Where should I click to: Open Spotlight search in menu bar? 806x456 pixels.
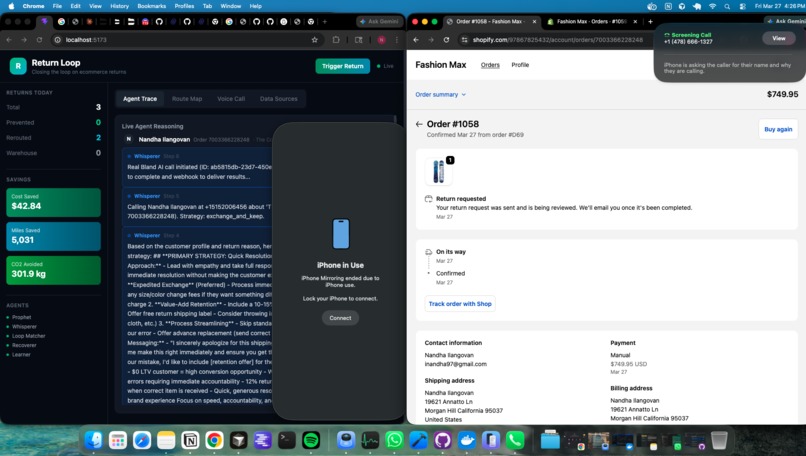727,6
